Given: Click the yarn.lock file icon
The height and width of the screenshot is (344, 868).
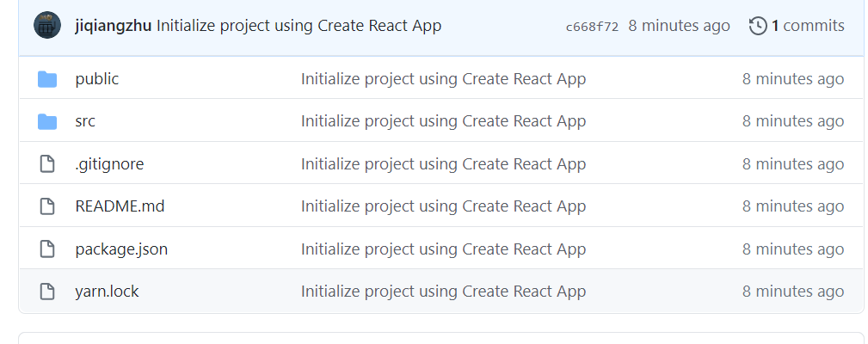Looking at the screenshot, I should (x=47, y=292).
